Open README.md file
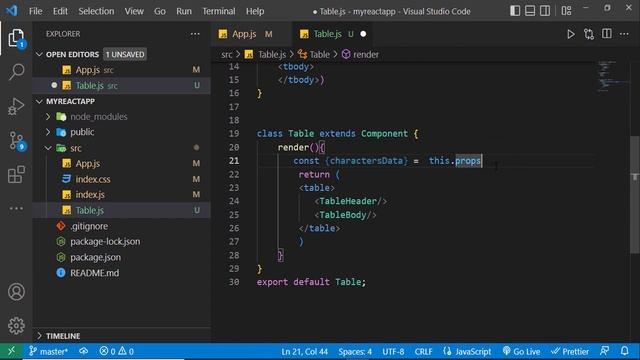The width and height of the screenshot is (640, 360). pyautogui.click(x=121, y=273)
